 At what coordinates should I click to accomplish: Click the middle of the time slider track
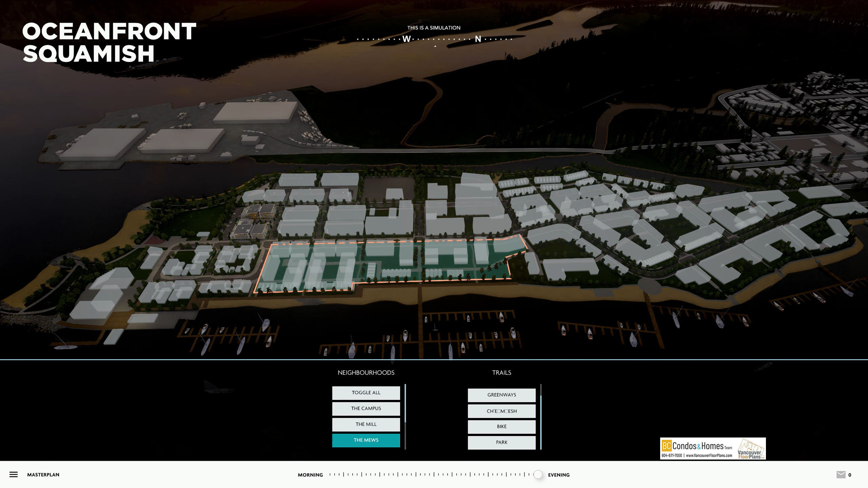[x=434, y=474]
